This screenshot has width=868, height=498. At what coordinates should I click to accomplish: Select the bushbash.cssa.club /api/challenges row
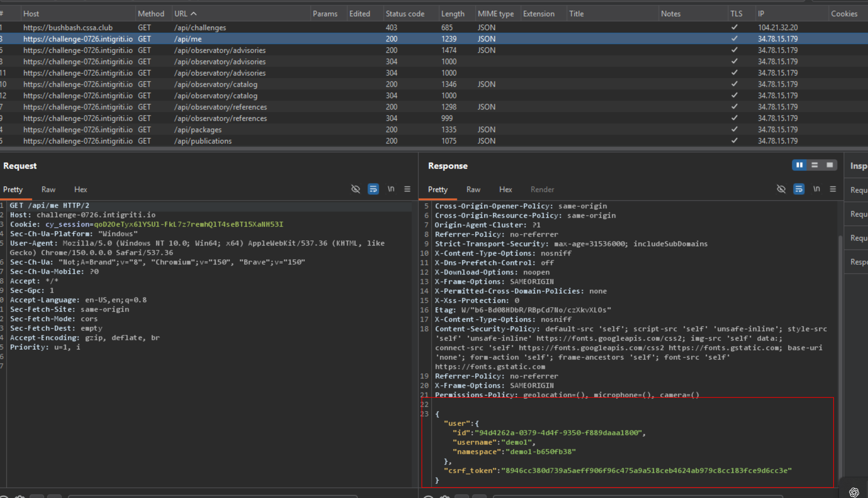434,27
